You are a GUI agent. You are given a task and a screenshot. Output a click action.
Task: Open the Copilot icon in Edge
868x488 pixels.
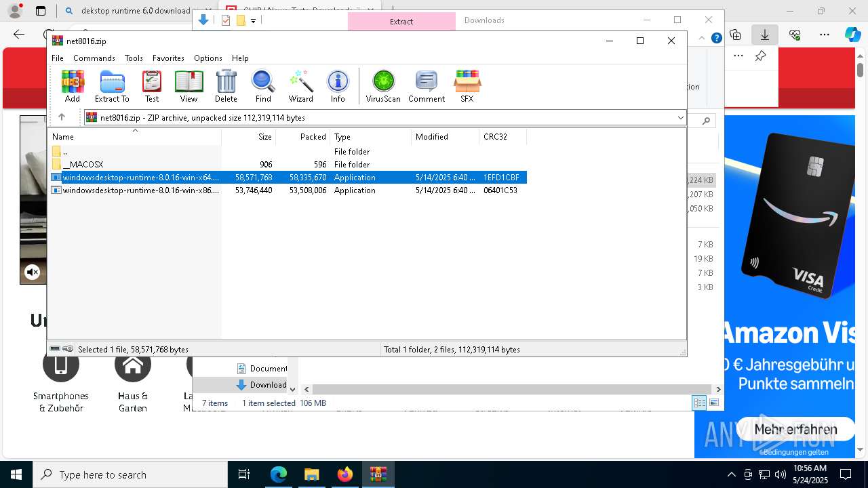pyautogui.click(x=853, y=35)
